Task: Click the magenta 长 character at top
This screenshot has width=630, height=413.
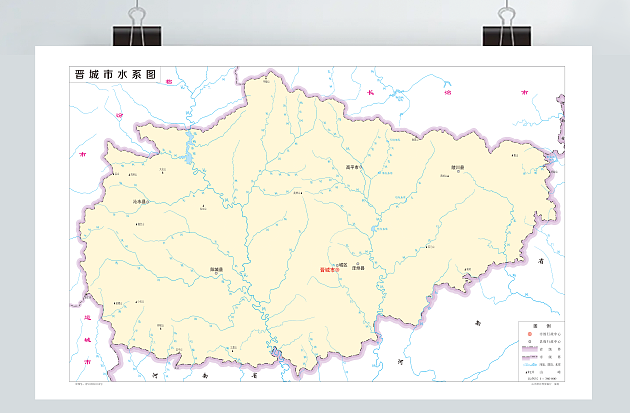Action: [368, 92]
